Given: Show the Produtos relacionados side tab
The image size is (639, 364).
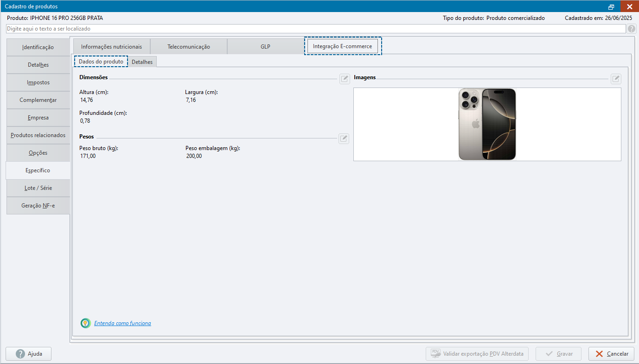Looking at the screenshot, I should 38,135.
